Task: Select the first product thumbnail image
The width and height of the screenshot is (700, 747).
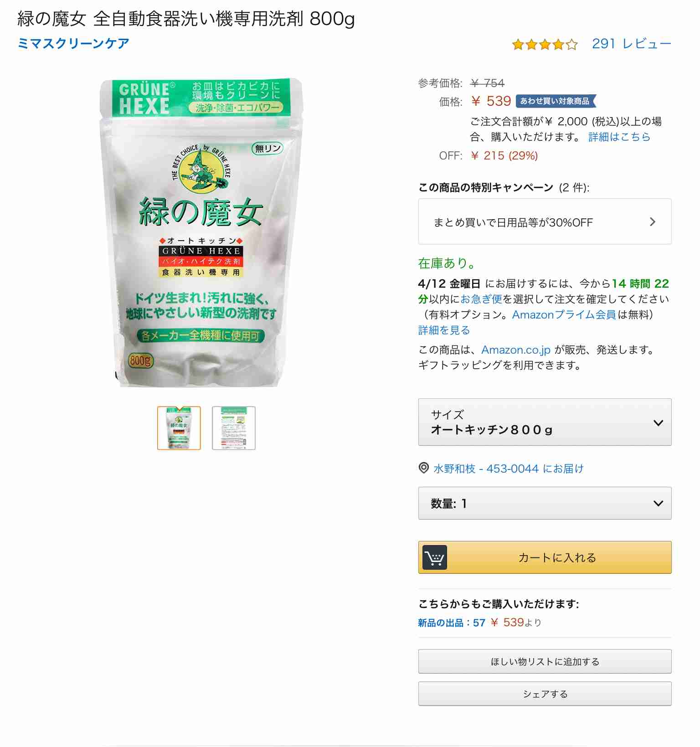Action: click(179, 428)
